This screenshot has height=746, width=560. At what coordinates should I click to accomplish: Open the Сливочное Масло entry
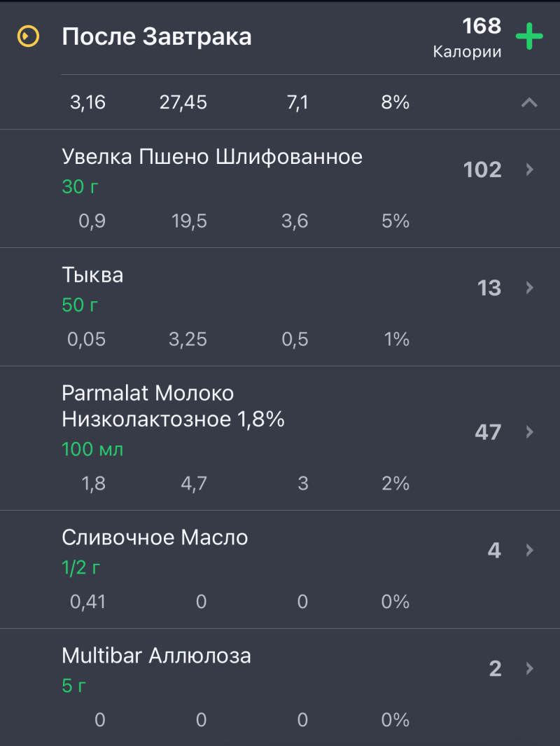(x=155, y=537)
